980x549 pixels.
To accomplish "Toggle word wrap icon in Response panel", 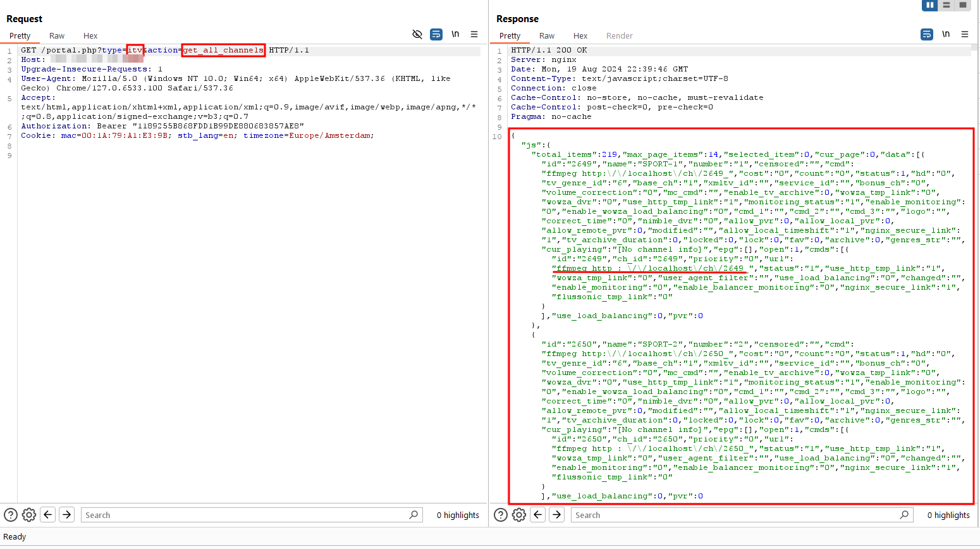I will click(x=927, y=34).
